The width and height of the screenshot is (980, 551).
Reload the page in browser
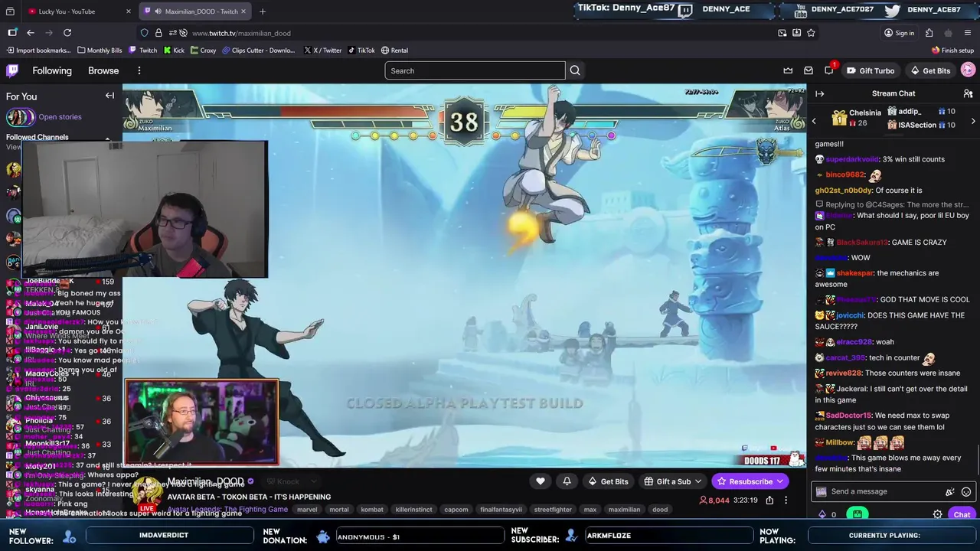click(x=67, y=33)
